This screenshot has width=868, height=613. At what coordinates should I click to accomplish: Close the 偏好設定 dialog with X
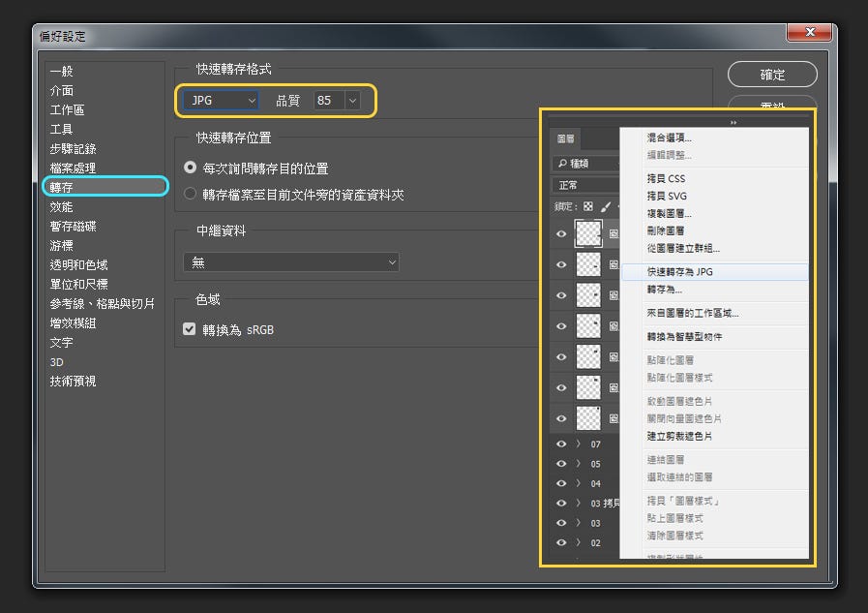point(809,32)
